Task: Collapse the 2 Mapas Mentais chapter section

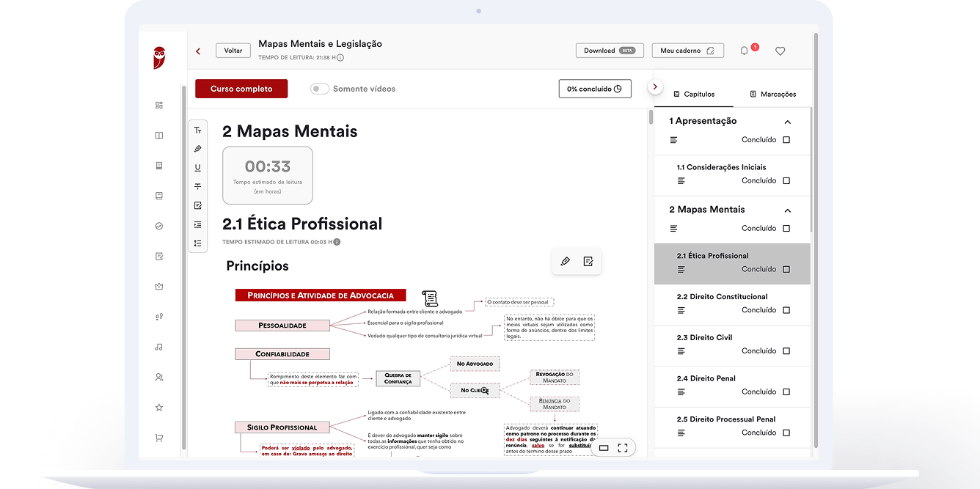Action: 788,210
